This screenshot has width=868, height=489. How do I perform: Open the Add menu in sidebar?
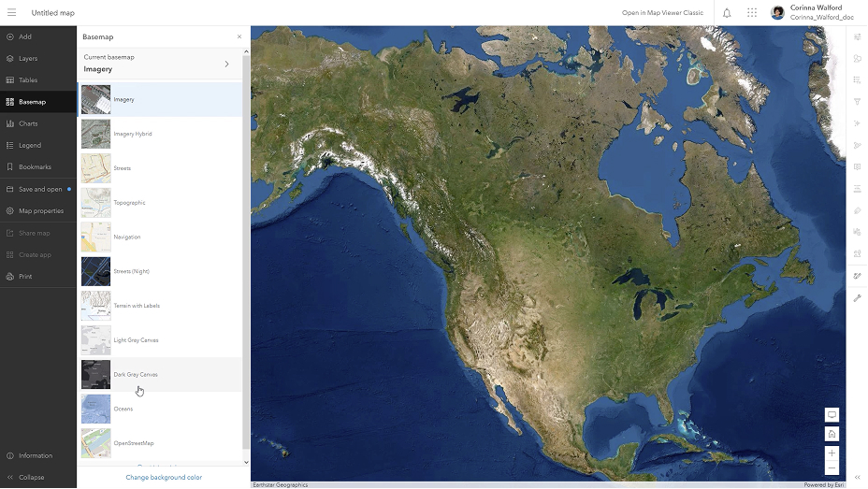tap(38, 36)
